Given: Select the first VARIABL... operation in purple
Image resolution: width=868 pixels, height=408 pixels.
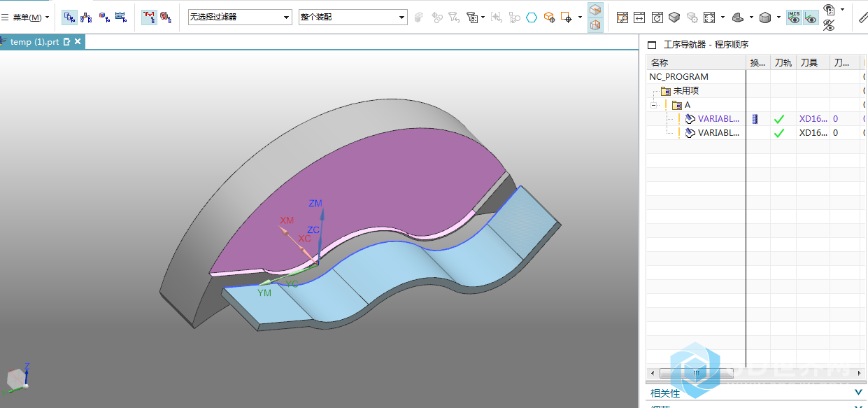Looking at the screenshot, I should (718, 119).
